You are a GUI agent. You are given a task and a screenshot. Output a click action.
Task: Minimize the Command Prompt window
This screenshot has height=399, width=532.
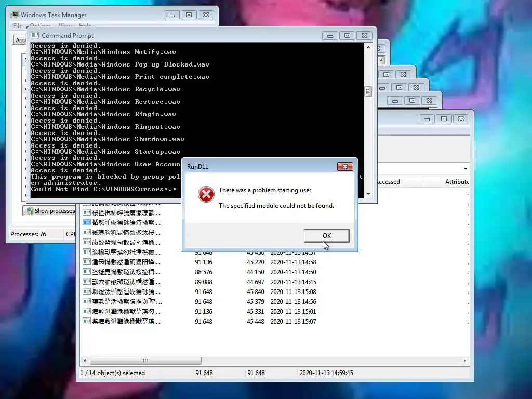click(x=330, y=36)
